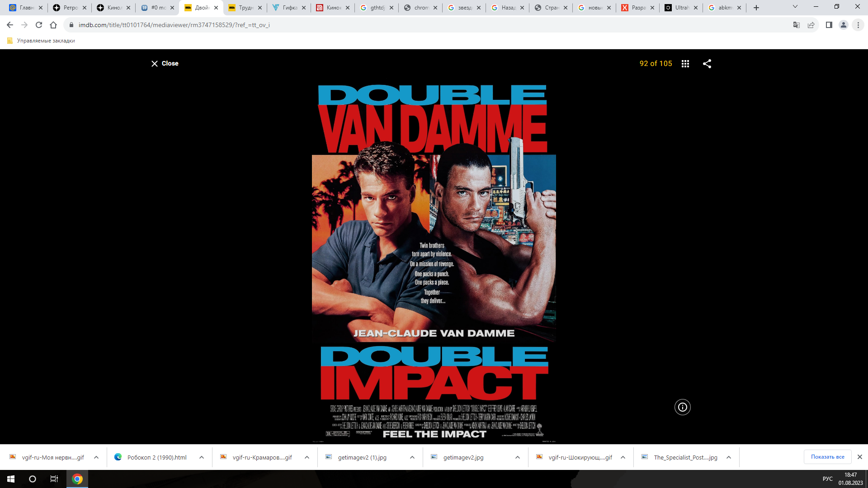This screenshot has width=868, height=488.
Task: Click the share icon in media viewer
Action: click(707, 64)
